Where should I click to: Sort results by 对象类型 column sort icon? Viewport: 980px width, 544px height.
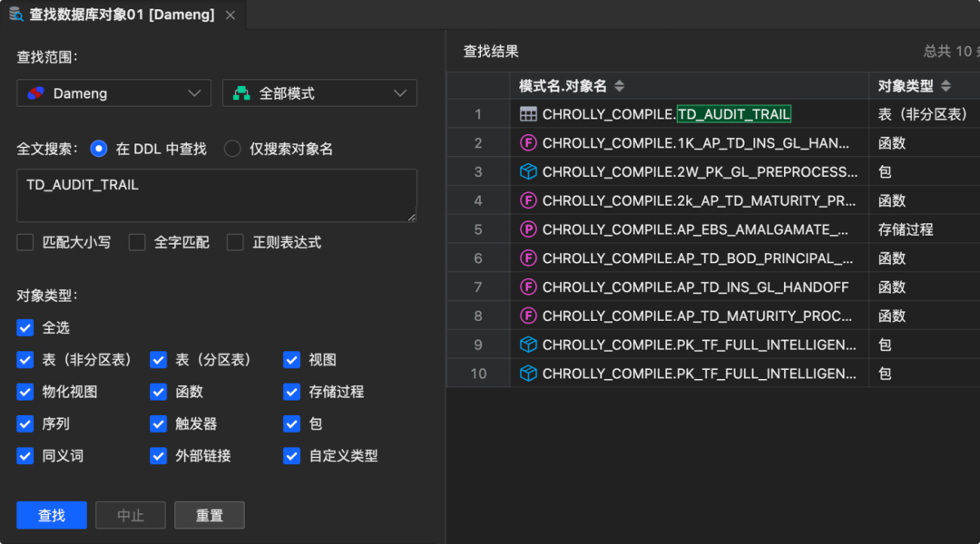pyautogui.click(x=946, y=86)
